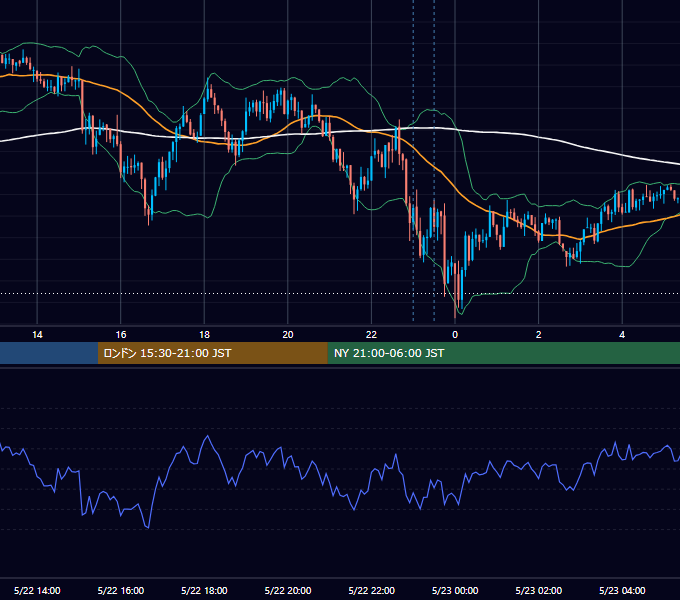The image size is (680, 600).
Task: Click the ロンドン 15:30-21:00 JST session bar
Action: point(212,353)
